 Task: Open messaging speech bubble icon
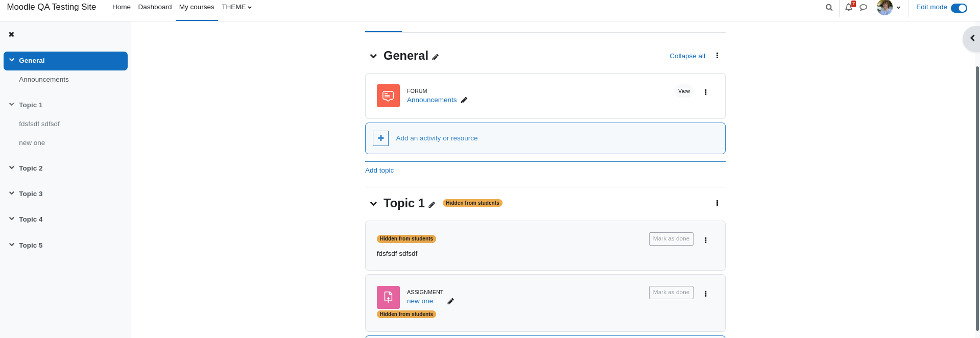click(x=864, y=7)
